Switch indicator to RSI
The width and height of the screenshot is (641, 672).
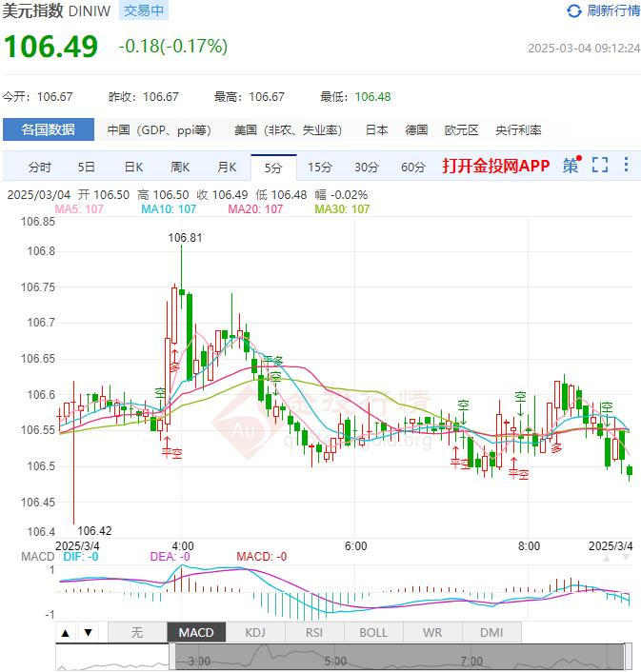click(314, 632)
